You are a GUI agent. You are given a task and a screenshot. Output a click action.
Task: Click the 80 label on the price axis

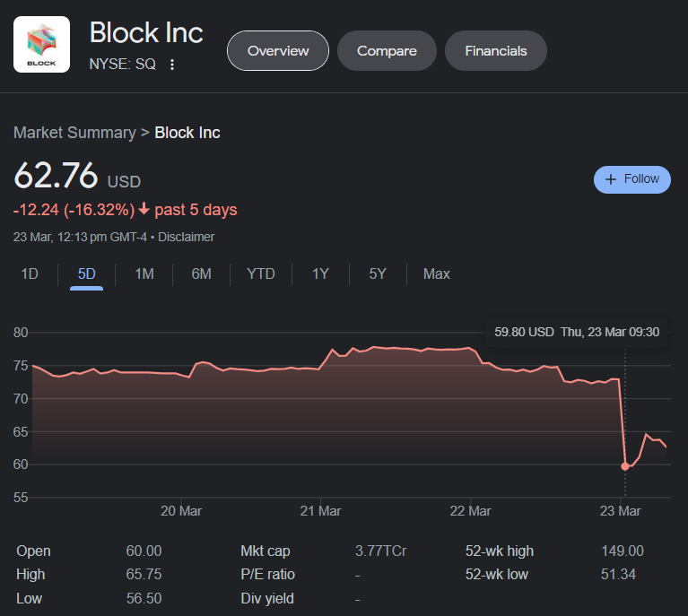[x=21, y=333]
